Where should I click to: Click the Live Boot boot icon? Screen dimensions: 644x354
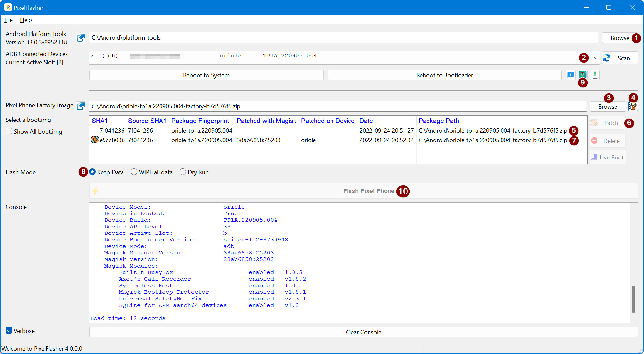pos(594,157)
